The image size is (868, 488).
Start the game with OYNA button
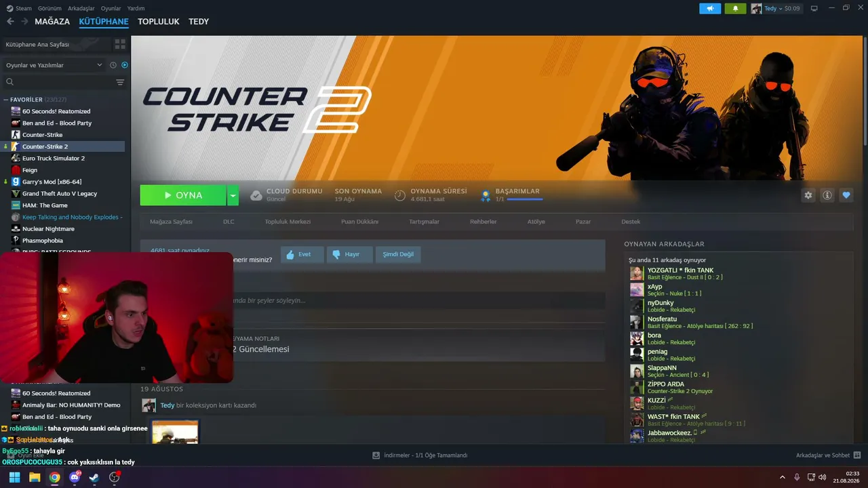pos(183,195)
